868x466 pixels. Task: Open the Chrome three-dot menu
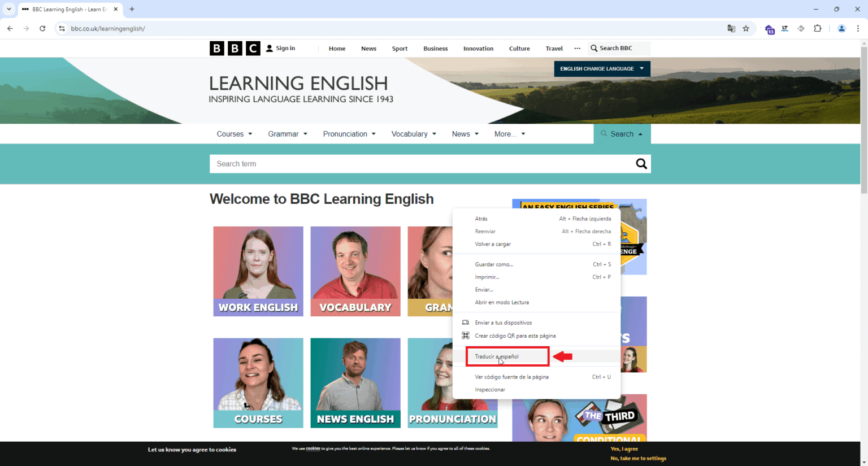[858, 28]
